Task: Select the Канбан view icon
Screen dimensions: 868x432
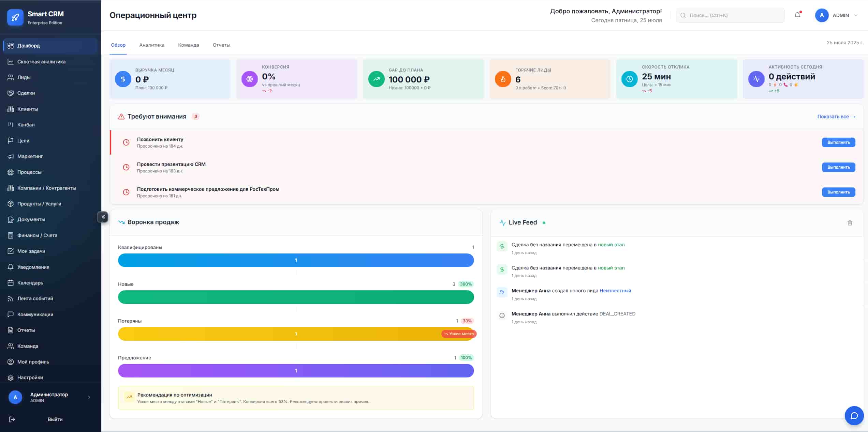Action: (11, 124)
